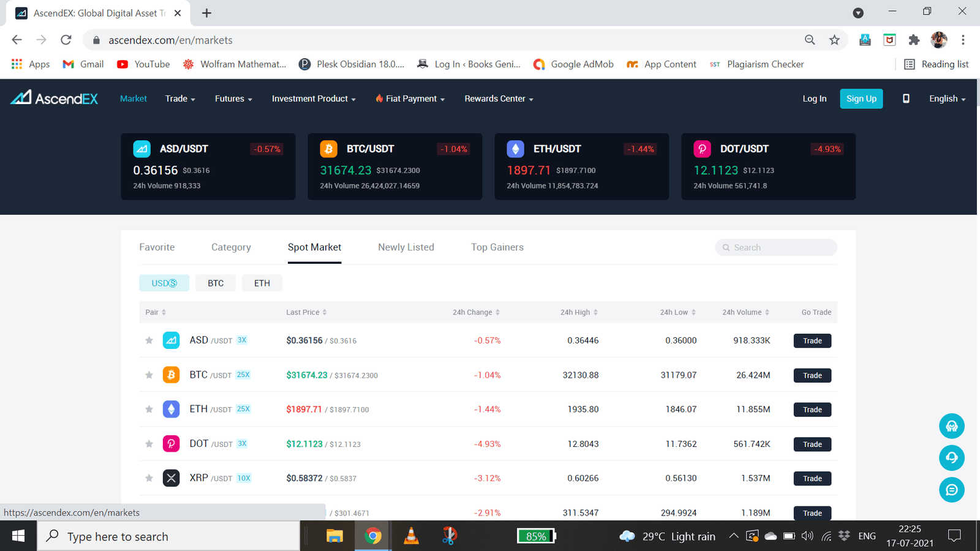Expand the Futures dropdown menu
This screenshot has height=551, width=980.
233,99
